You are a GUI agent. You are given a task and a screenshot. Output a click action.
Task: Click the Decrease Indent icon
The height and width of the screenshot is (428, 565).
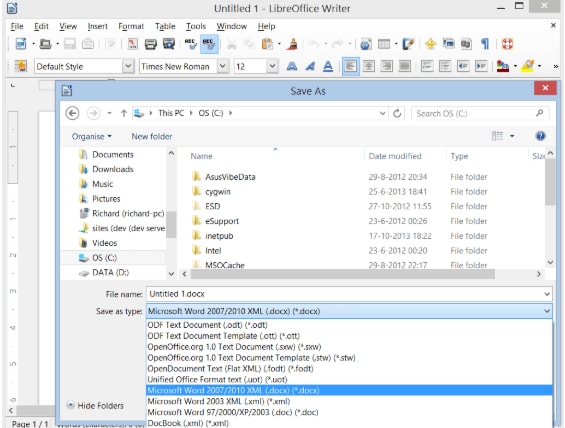(463, 66)
